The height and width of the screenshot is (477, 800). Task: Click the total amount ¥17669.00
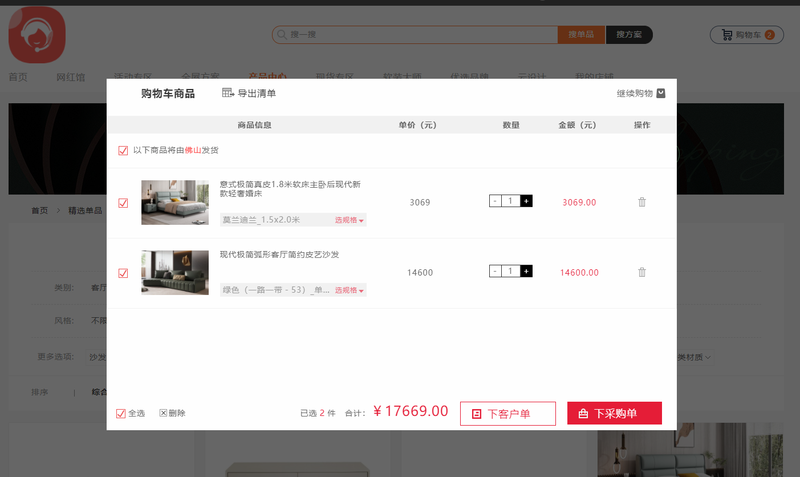tap(411, 411)
